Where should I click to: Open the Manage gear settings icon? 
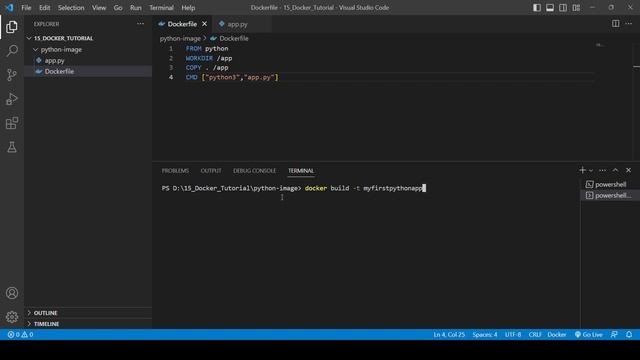(x=12, y=317)
